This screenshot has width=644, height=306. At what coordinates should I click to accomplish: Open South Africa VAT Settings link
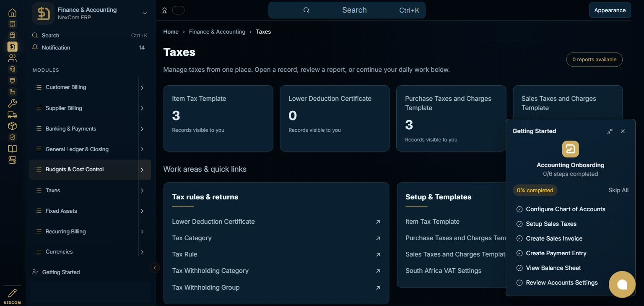[x=443, y=271]
